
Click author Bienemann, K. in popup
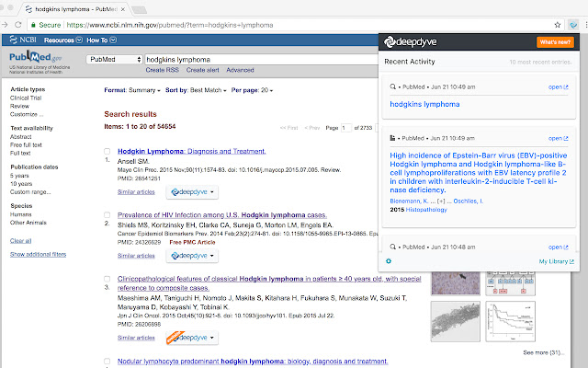point(409,201)
